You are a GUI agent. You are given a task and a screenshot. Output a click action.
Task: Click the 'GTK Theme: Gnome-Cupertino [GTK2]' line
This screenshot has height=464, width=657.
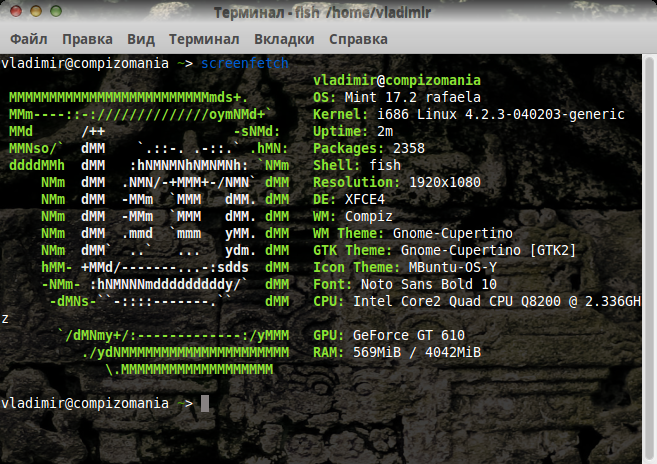(x=445, y=250)
